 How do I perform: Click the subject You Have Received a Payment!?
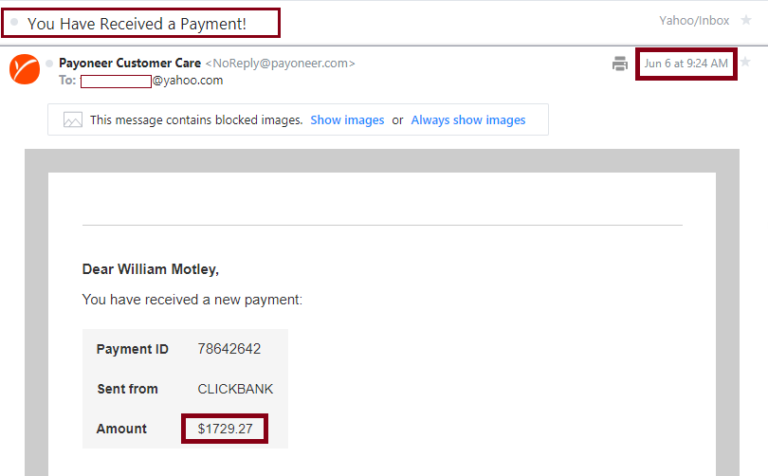(137, 24)
